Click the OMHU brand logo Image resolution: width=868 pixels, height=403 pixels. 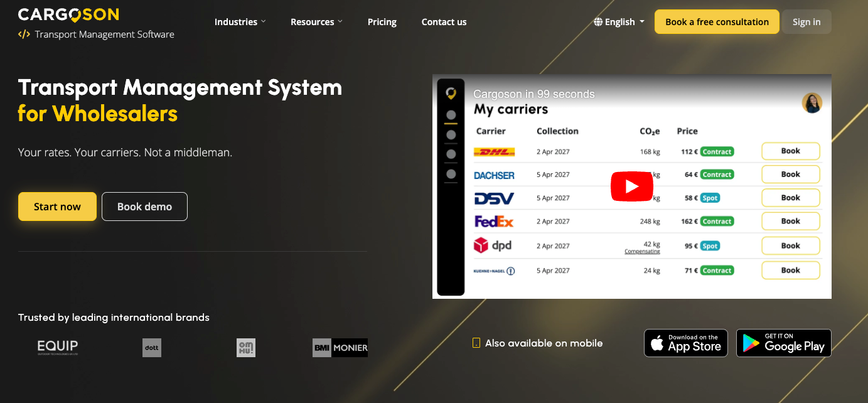point(246,348)
